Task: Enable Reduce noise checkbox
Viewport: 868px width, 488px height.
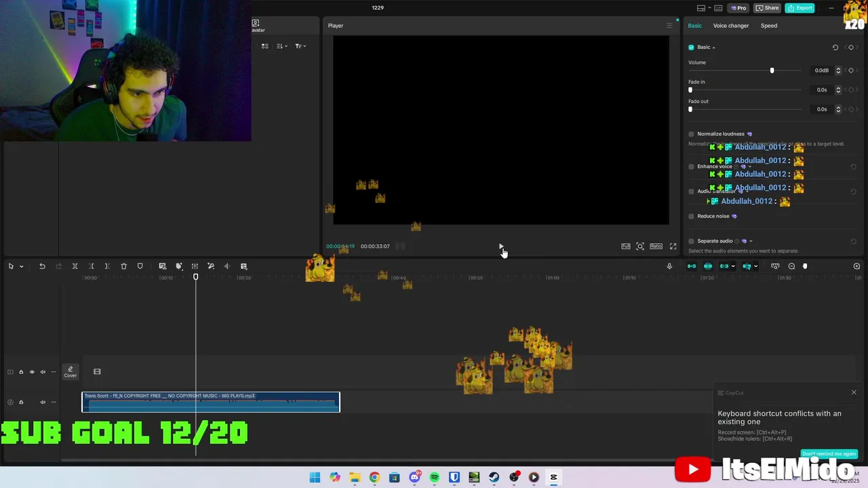Action: 691,216
